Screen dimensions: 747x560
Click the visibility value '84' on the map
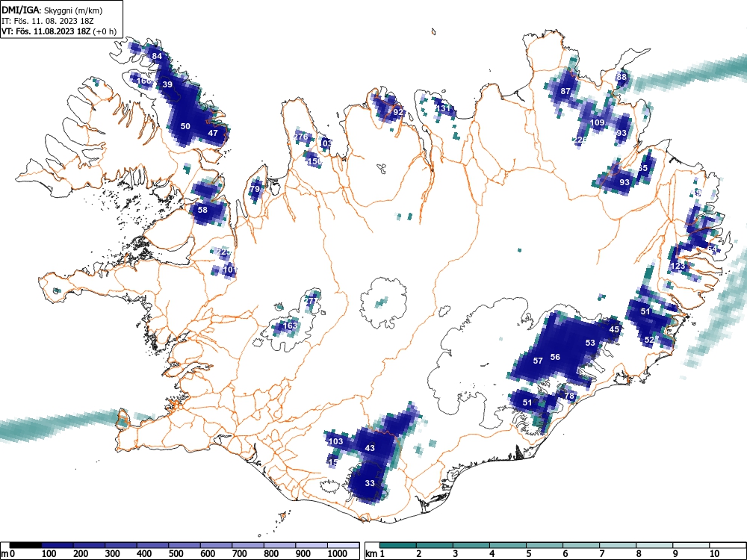(157, 56)
